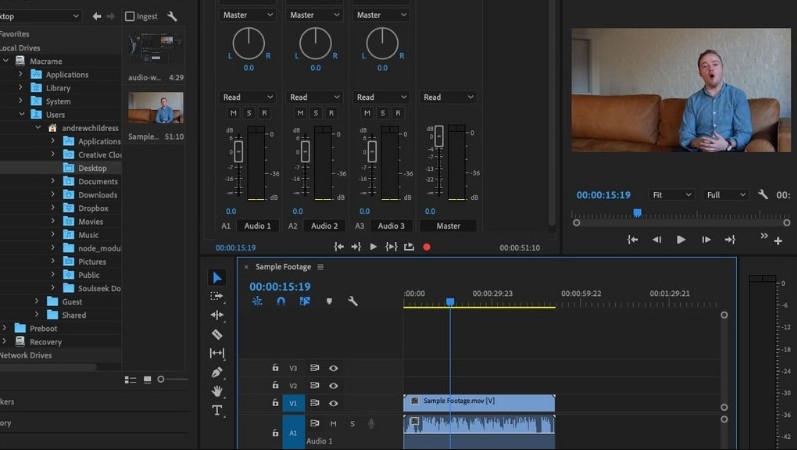Viewport: 797px width, 450px height.
Task: Open Fit zoom level dropdown
Action: [672, 195]
